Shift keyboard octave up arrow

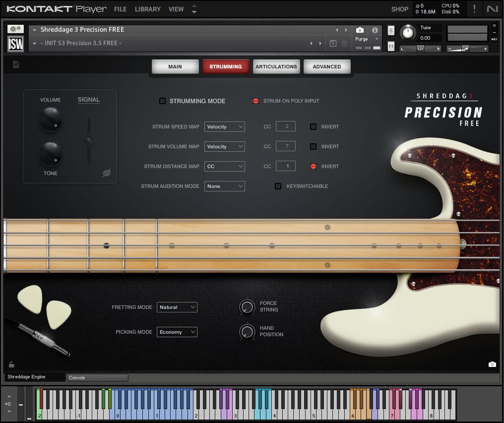9,396
